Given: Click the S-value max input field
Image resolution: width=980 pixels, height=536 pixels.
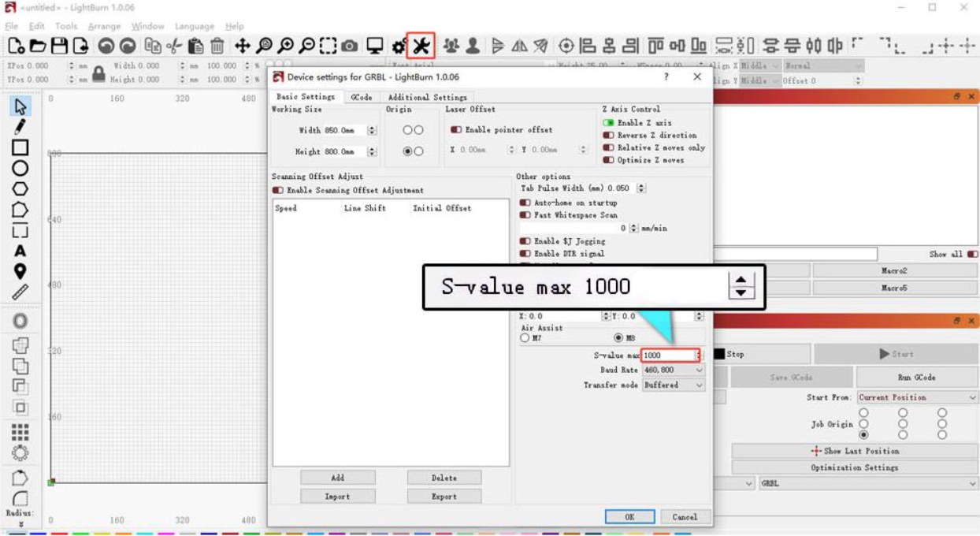Looking at the screenshot, I should click(668, 355).
